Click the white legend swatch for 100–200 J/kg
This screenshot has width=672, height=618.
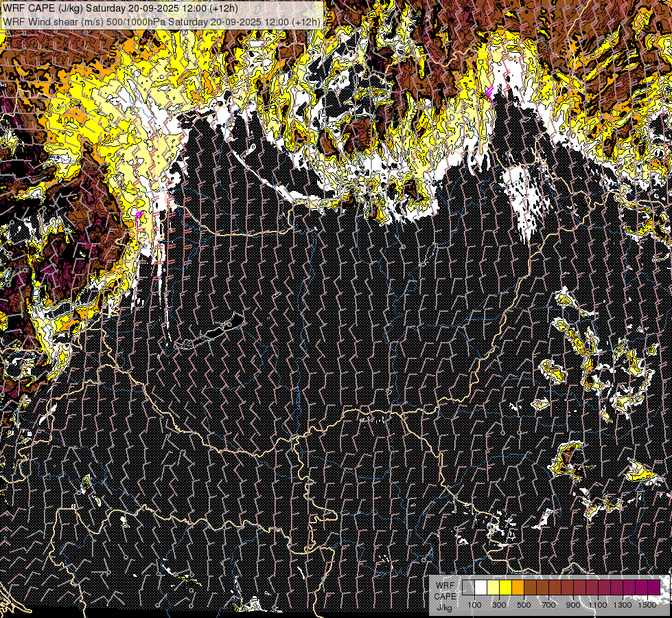pos(481,588)
